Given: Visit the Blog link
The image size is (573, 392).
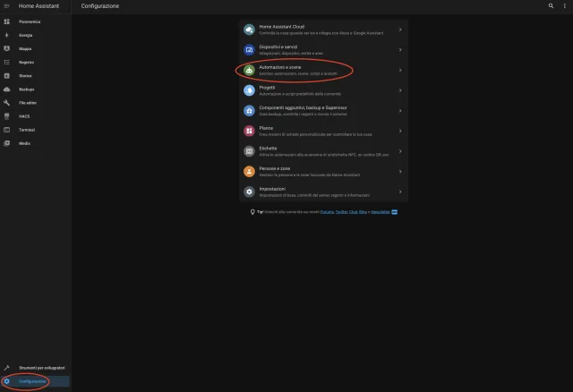Looking at the screenshot, I should tap(363, 212).
